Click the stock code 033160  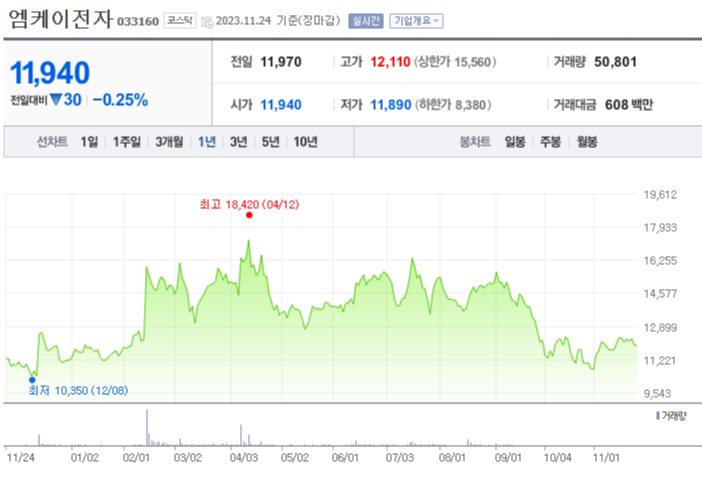click(x=138, y=21)
